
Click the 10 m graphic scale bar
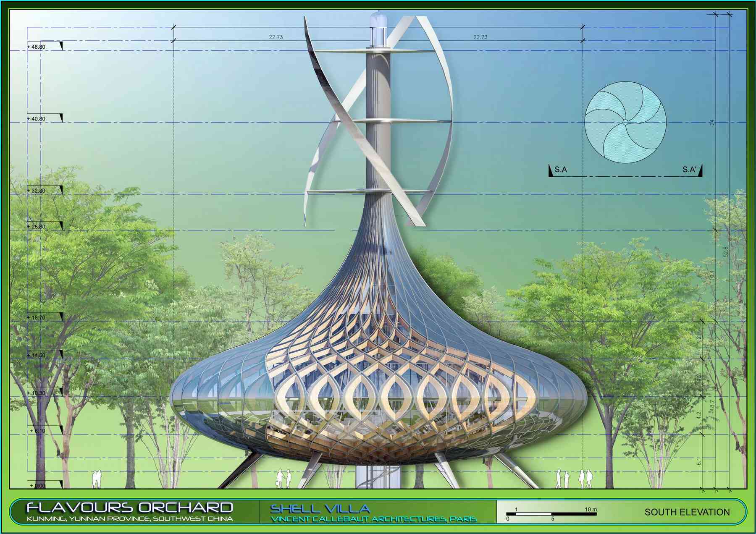tap(551, 514)
